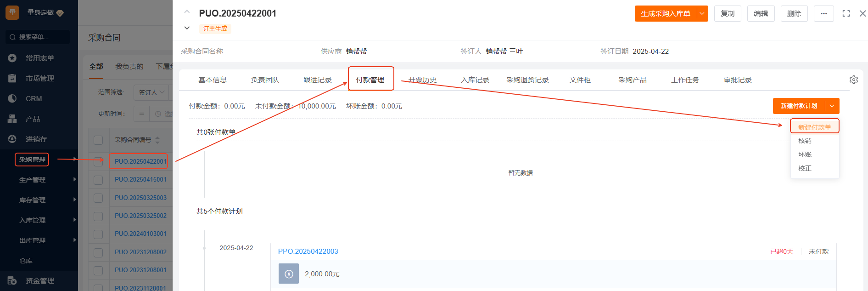Viewport: 868px width, 291px height.
Task: Click the sort arrows on 采购合同编号 column
Action: (x=157, y=140)
